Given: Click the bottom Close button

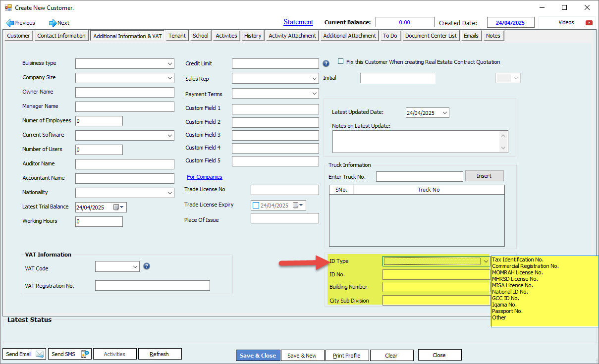Looking at the screenshot, I should 439,355.
